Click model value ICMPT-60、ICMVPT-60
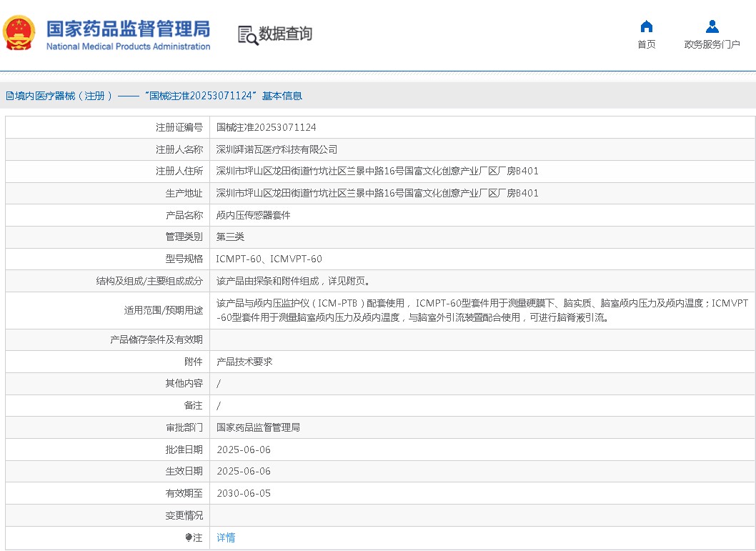The height and width of the screenshot is (551, 756). click(269, 259)
